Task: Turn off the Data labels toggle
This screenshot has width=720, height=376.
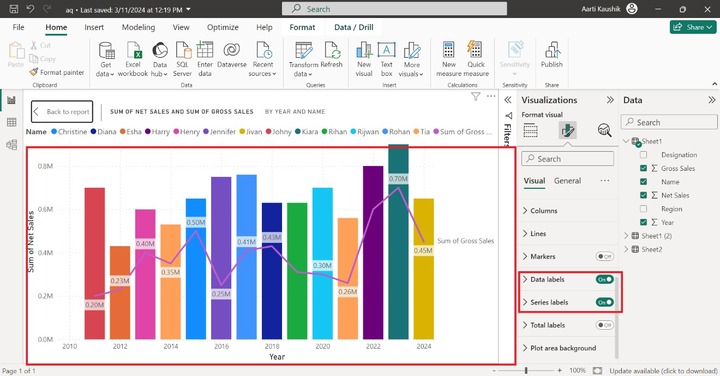Action: pyautogui.click(x=604, y=279)
